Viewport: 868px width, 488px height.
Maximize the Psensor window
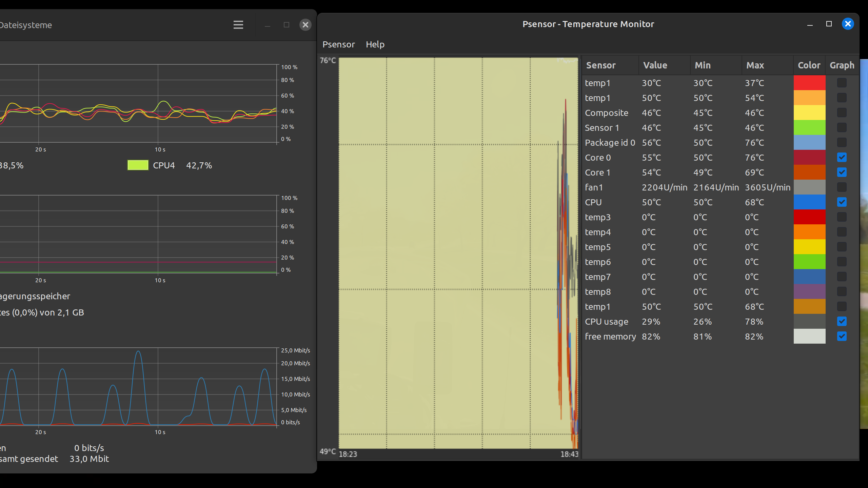pos(829,24)
